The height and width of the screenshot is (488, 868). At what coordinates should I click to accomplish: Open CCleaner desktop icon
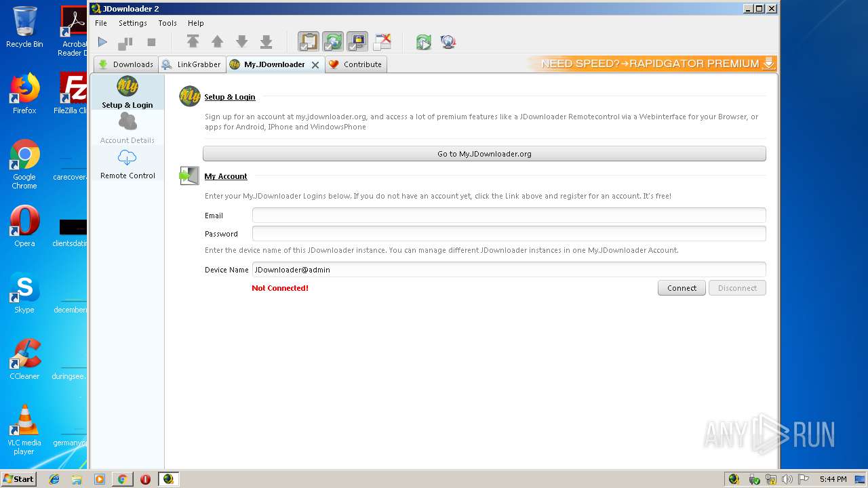(24, 359)
